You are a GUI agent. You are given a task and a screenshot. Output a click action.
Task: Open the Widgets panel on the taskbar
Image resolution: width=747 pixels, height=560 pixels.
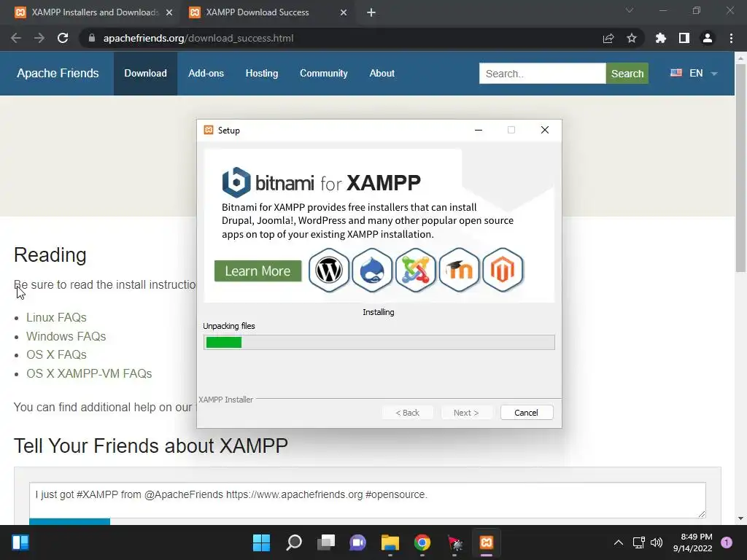pos(20,542)
